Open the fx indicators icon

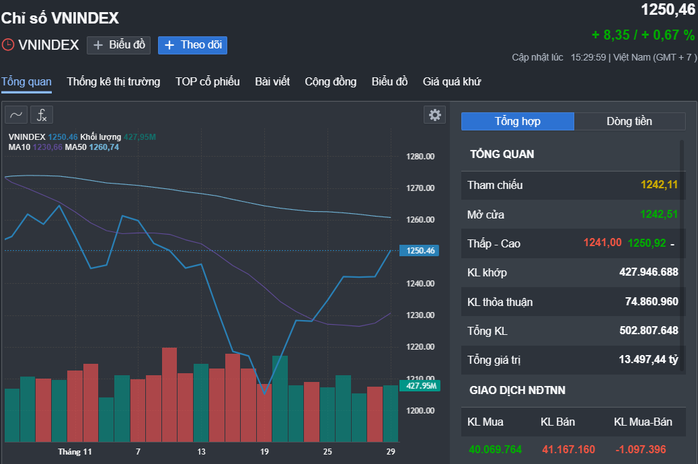pyautogui.click(x=41, y=115)
